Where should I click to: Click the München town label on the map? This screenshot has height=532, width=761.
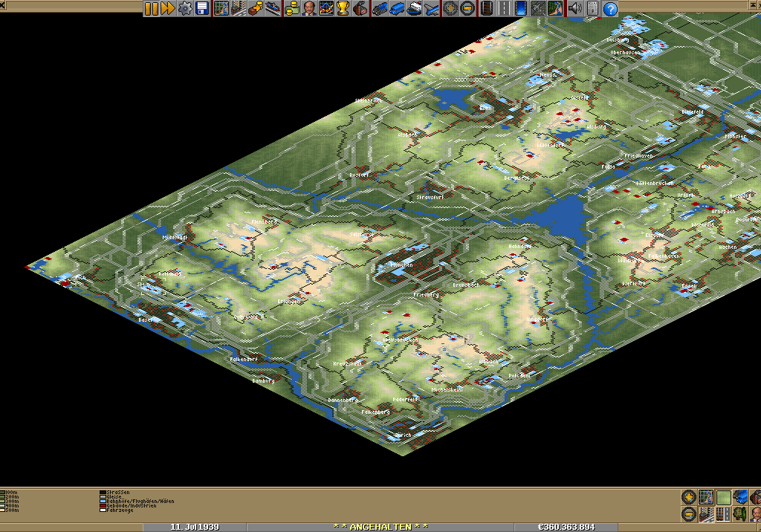400,265
